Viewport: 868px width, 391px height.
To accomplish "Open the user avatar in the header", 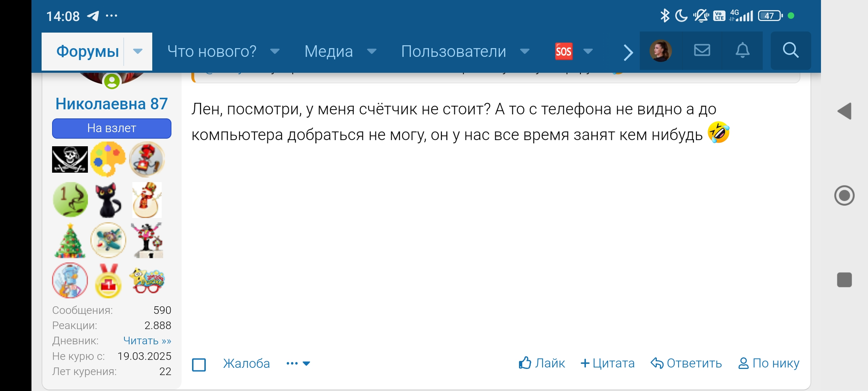I will [660, 51].
